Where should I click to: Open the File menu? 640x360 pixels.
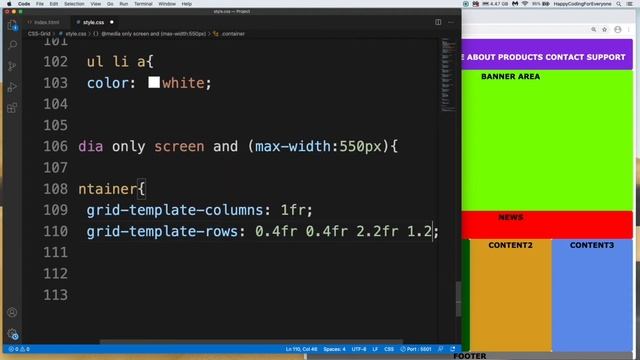click(40, 4)
